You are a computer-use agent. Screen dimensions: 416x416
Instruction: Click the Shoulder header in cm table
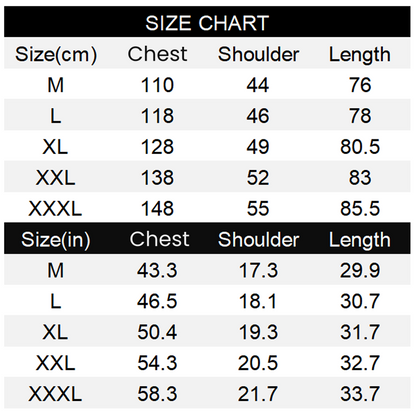coord(258,54)
